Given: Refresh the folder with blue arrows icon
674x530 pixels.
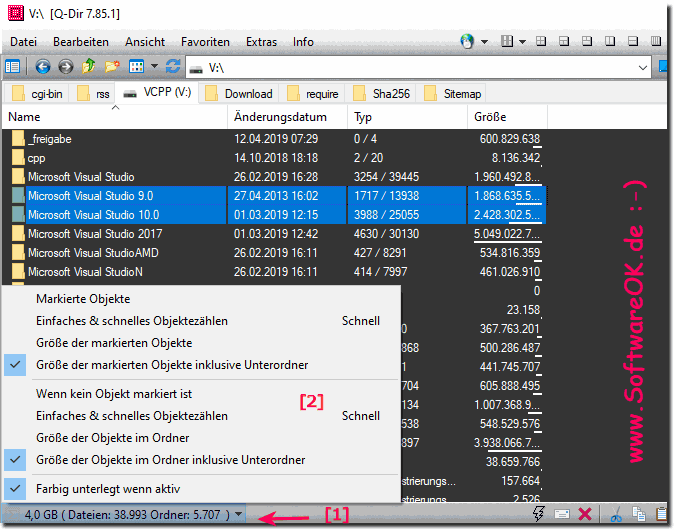Looking at the screenshot, I should pyautogui.click(x=173, y=66).
